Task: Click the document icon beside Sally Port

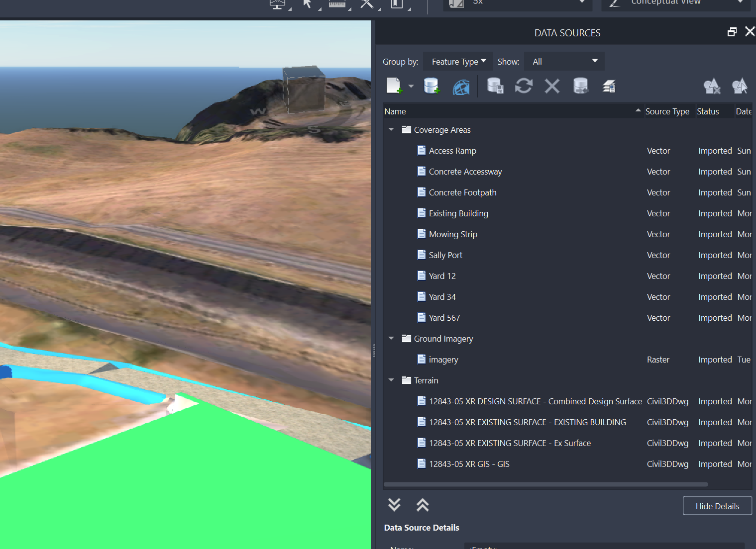Action: [x=422, y=255]
